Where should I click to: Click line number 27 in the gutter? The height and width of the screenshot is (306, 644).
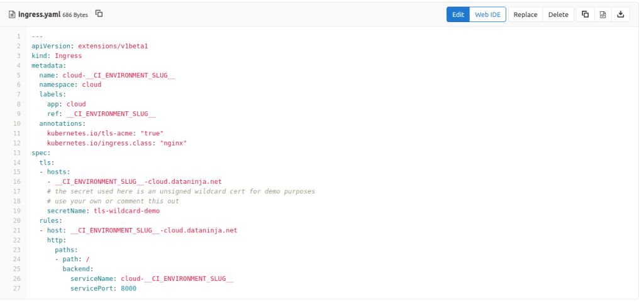pos(17,288)
